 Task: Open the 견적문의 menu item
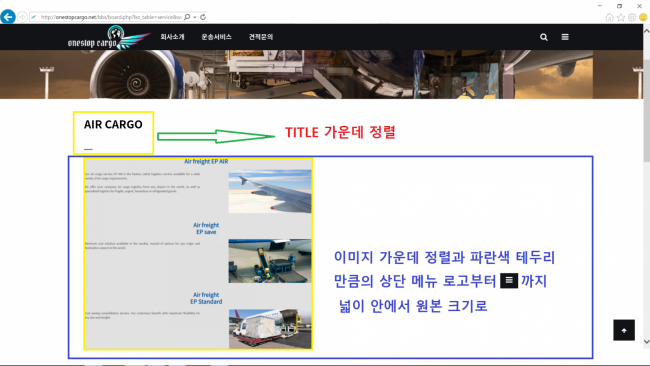[261, 37]
